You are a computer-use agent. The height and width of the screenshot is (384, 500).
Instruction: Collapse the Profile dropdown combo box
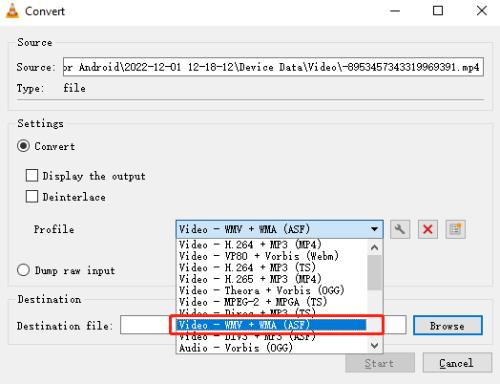pos(279,229)
